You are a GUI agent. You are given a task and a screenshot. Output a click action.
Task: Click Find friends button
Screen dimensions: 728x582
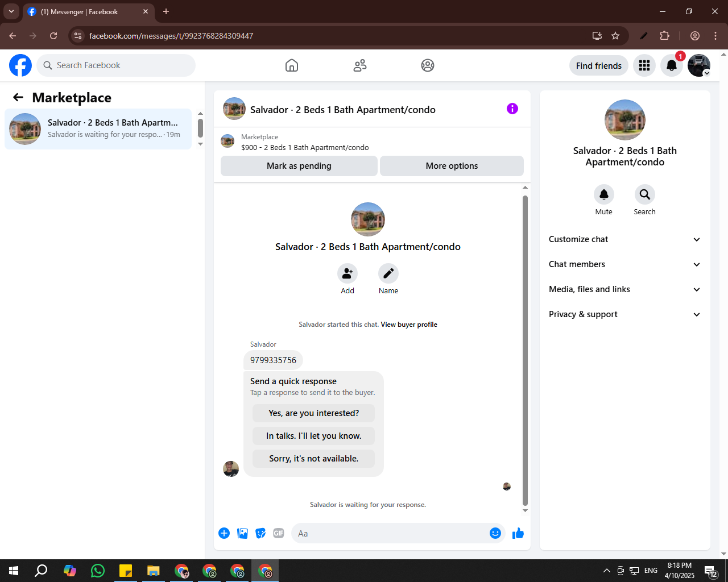pos(599,65)
